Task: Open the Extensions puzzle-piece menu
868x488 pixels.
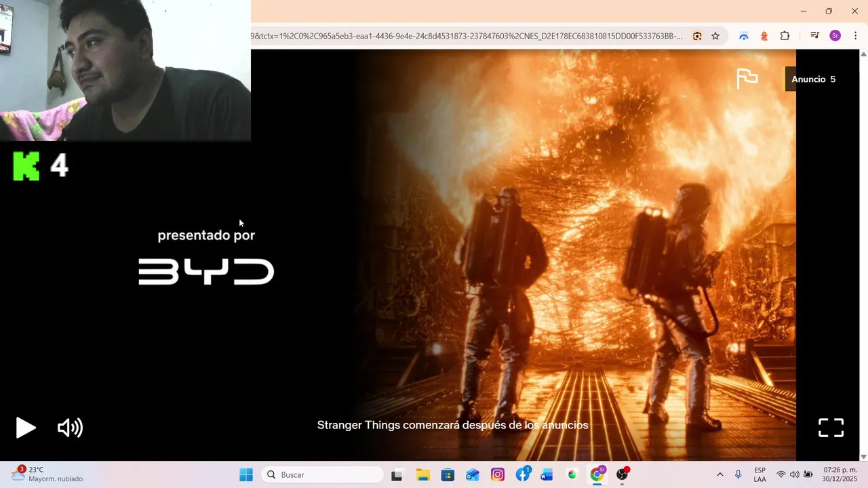Action: 785,36
